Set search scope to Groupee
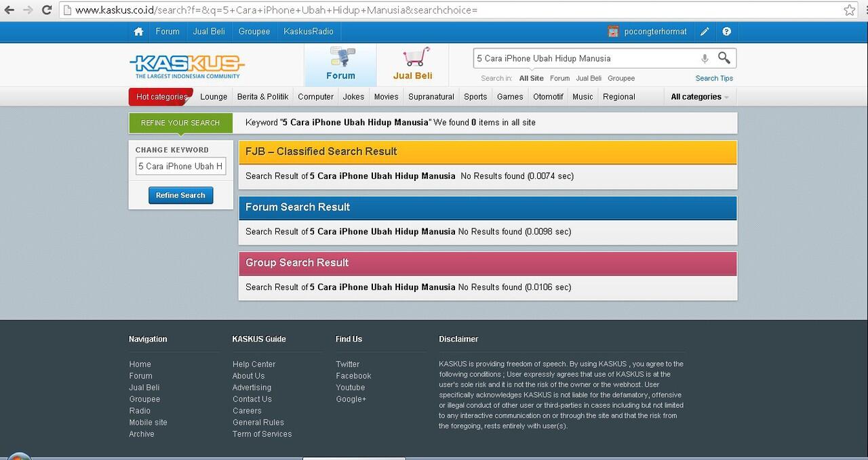868x460 pixels. tap(621, 79)
